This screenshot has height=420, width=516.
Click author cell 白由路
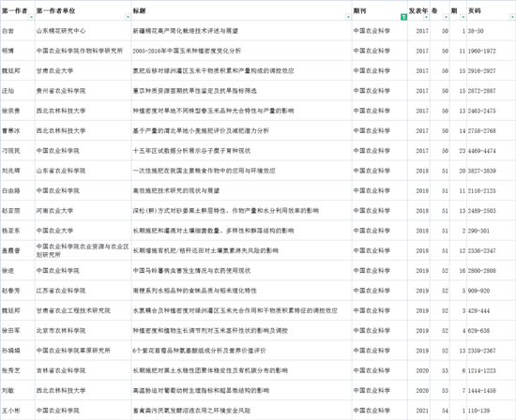pos(18,190)
